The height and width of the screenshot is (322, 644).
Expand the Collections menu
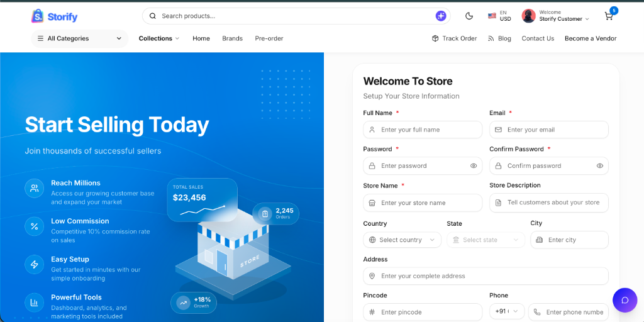159,38
